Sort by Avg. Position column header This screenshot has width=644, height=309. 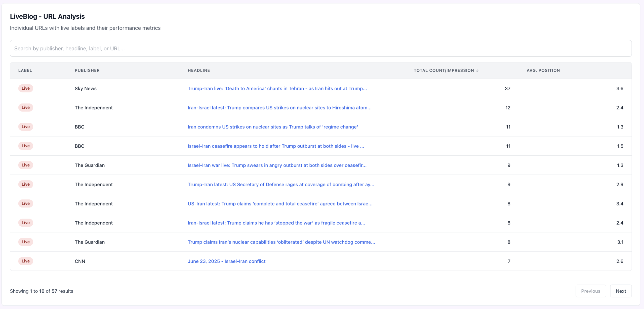543,71
